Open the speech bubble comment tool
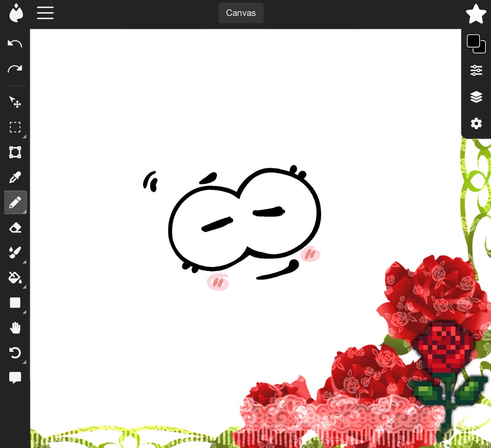This screenshot has height=448, width=491. point(15,378)
